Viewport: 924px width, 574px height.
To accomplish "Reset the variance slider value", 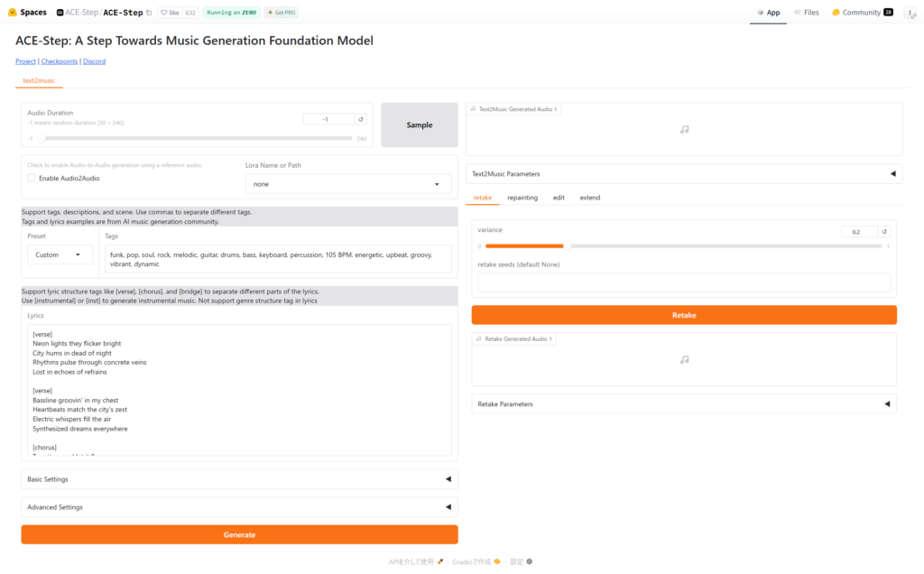I will click(884, 232).
